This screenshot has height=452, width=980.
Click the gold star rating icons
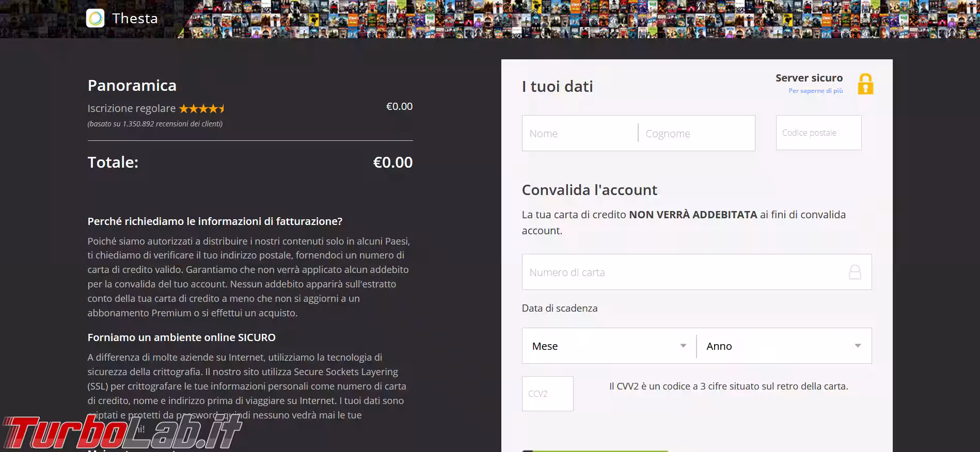coord(202,108)
